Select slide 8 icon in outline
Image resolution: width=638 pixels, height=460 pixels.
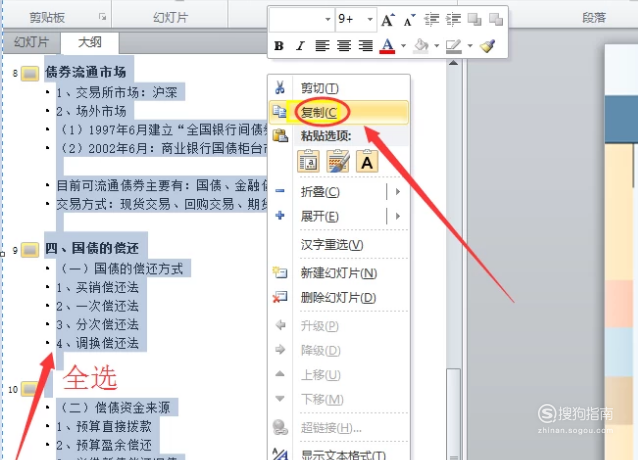tap(30, 74)
